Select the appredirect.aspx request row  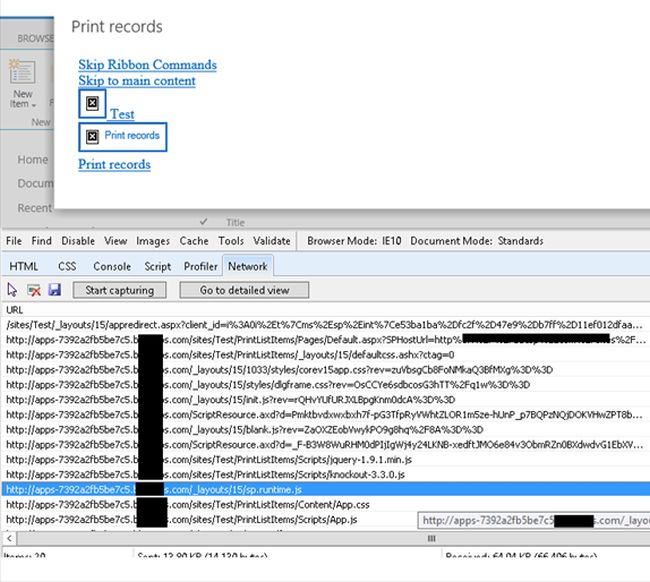pos(325,325)
